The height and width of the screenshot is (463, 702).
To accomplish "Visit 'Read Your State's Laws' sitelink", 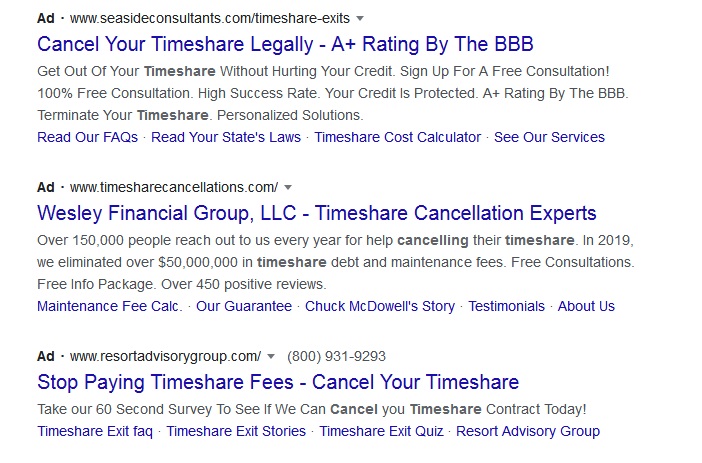I will tap(226, 137).
